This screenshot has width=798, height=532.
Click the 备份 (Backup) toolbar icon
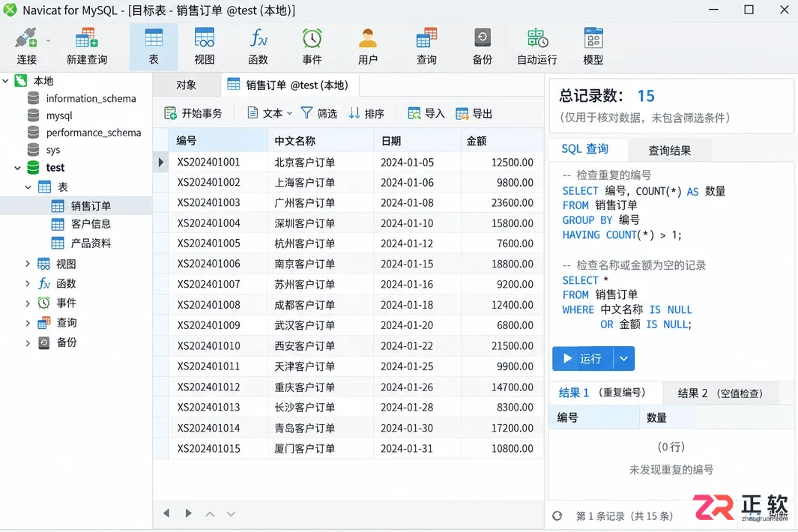482,39
